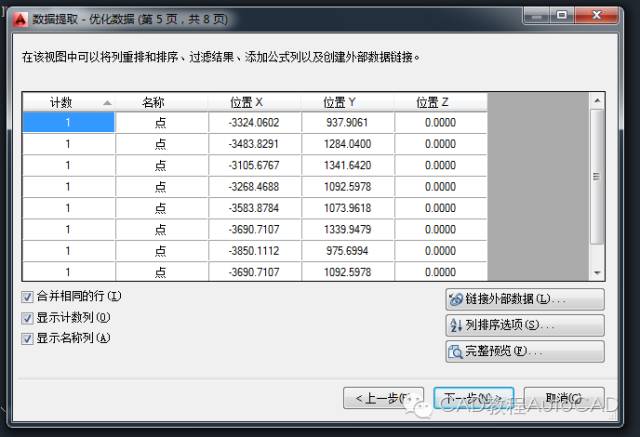Click table scrollbar up arrow
Screen dimensions: 640x437
coord(597,101)
